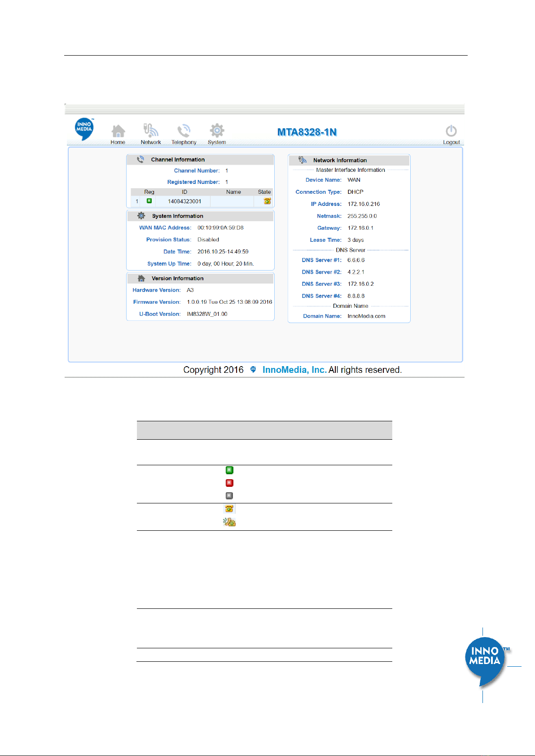Image resolution: width=535 pixels, height=756 pixels.
Task: Click the Name column header
Action: pyautogui.click(x=233, y=192)
